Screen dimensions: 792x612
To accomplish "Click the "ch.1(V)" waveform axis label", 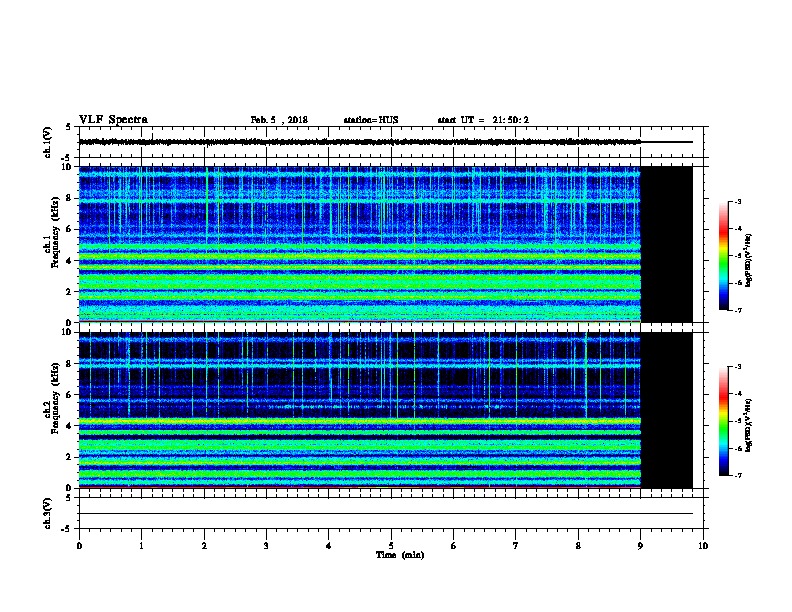I will tap(47, 142).
